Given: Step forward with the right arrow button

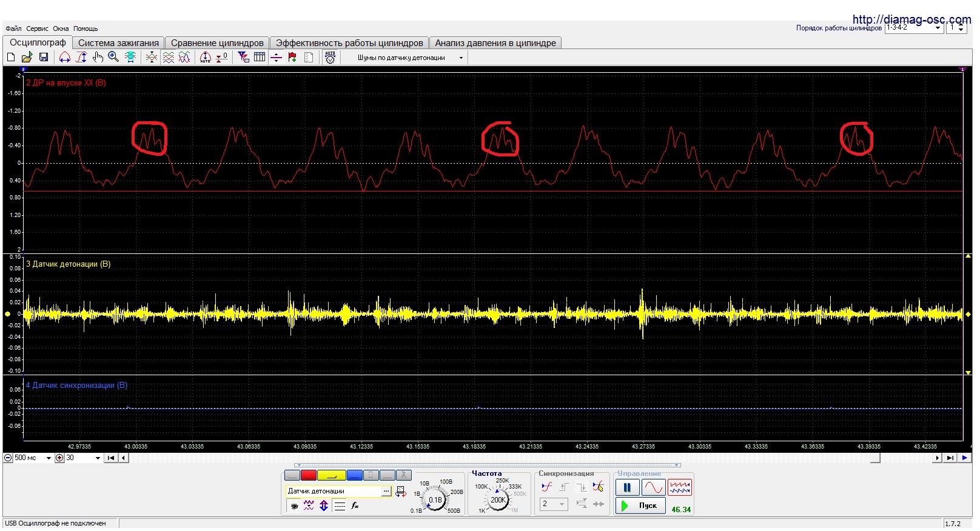Looking at the screenshot, I should (x=938, y=458).
